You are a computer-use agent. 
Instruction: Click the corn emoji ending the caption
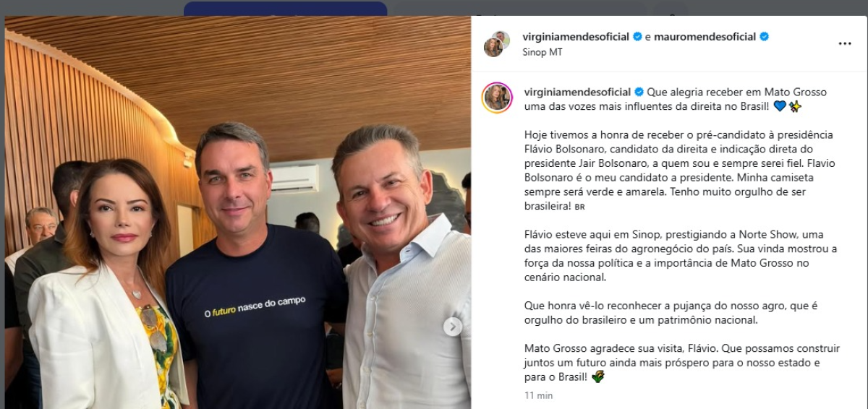click(598, 376)
